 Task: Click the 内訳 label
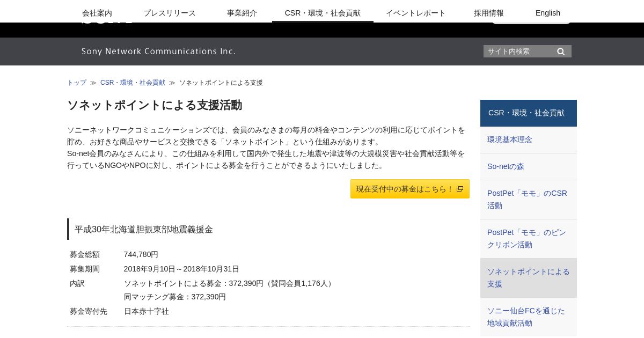77,283
